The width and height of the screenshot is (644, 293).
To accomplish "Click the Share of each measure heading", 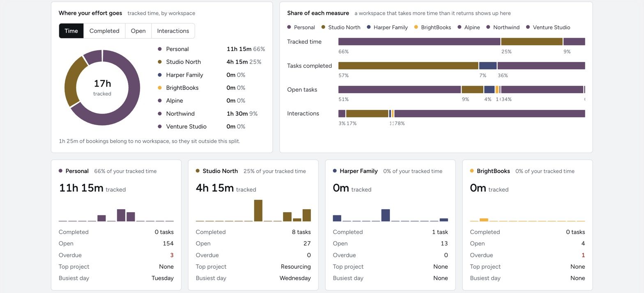I will coord(318,13).
